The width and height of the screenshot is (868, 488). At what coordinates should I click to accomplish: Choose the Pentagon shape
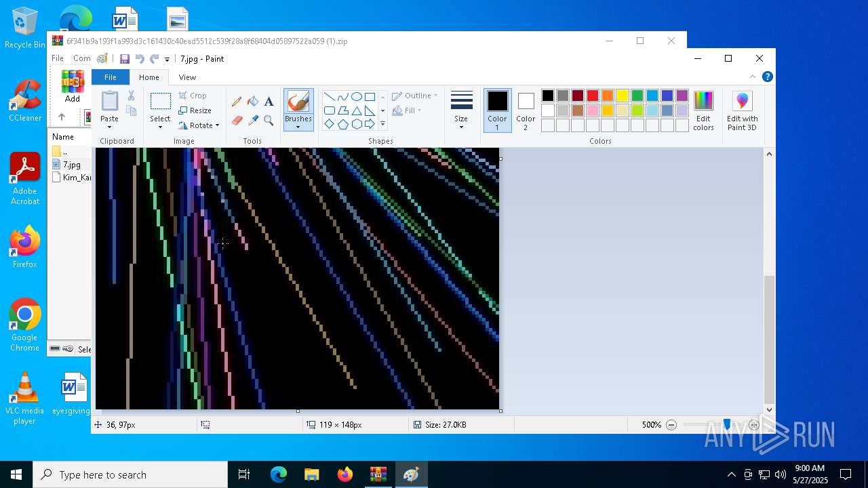342,124
